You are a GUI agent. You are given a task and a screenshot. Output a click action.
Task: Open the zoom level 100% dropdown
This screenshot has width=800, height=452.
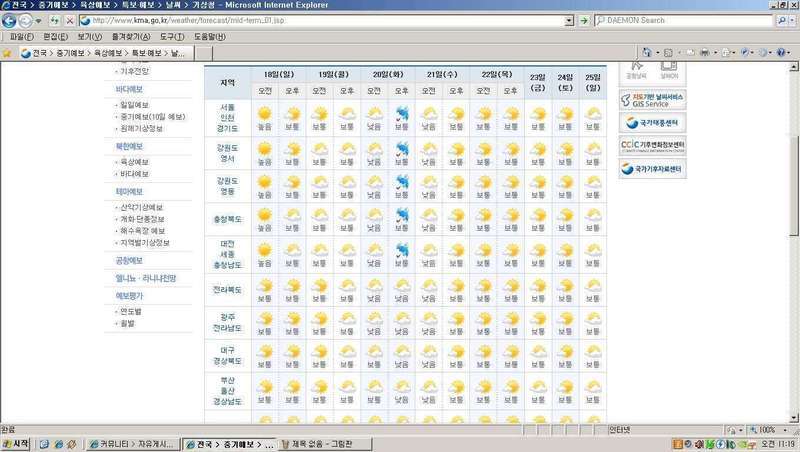pyautogui.click(x=785, y=430)
